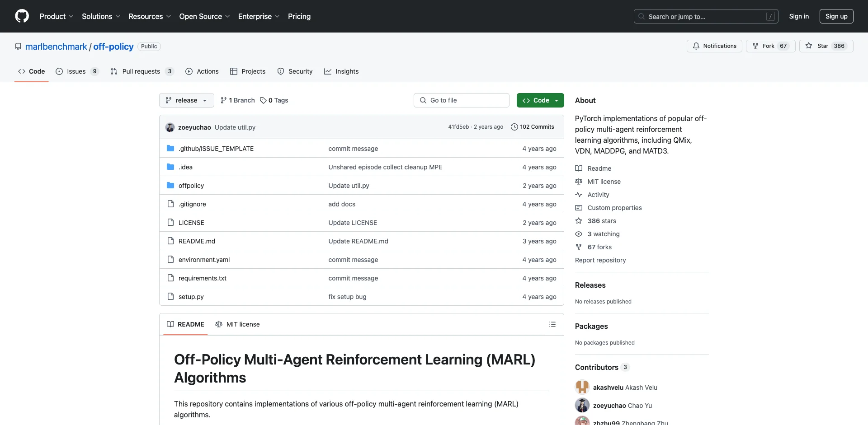Open the Packages section heading

click(x=591, y=326)
